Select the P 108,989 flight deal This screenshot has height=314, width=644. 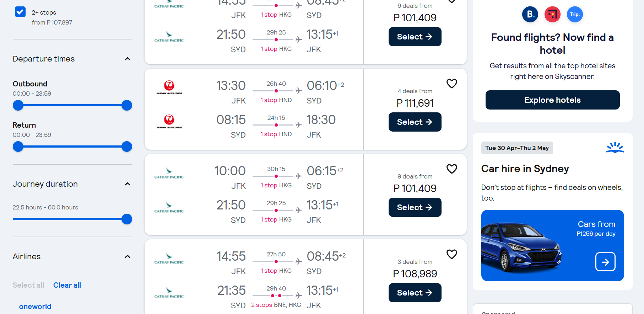point(415,293)
